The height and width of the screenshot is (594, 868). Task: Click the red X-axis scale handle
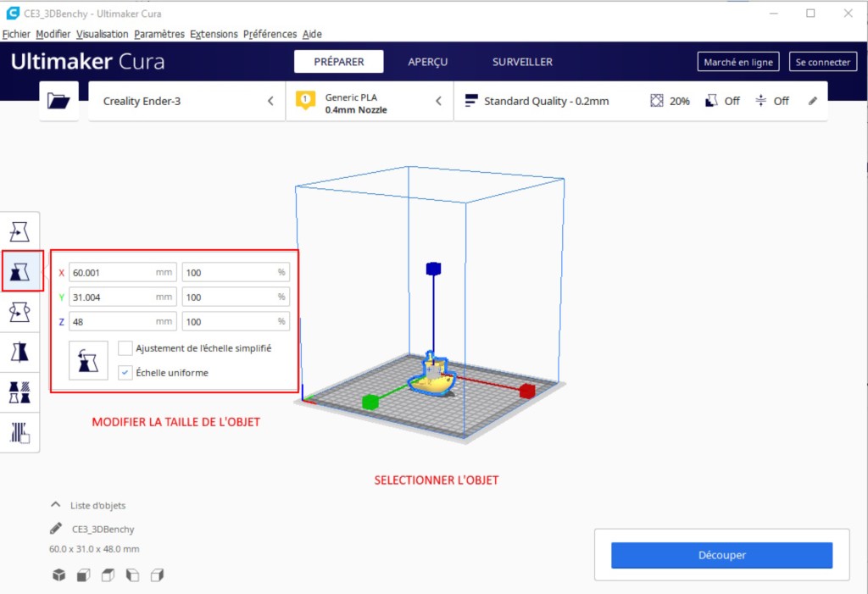point(527,391)
